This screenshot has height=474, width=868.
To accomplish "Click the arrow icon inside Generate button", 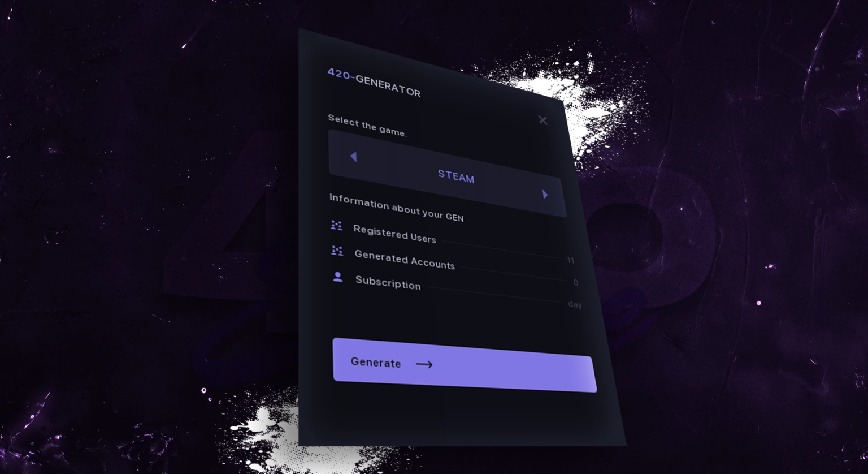I will coord(424,364).
